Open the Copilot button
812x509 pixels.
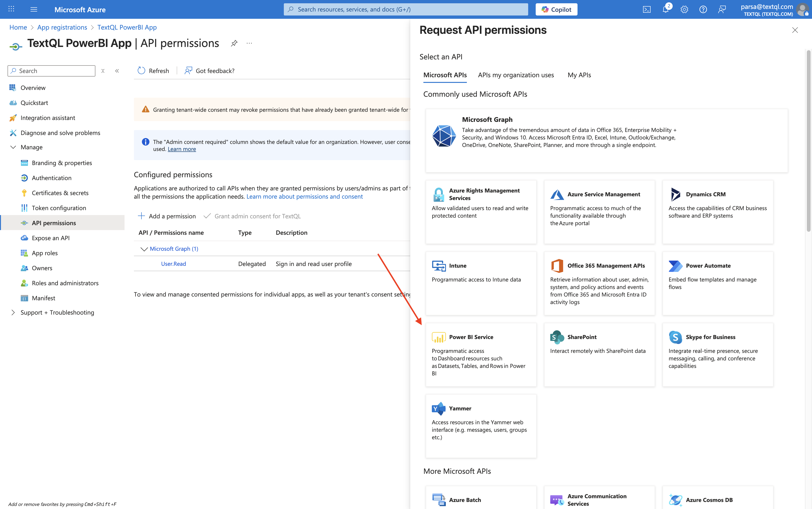(x=556, y=9)
